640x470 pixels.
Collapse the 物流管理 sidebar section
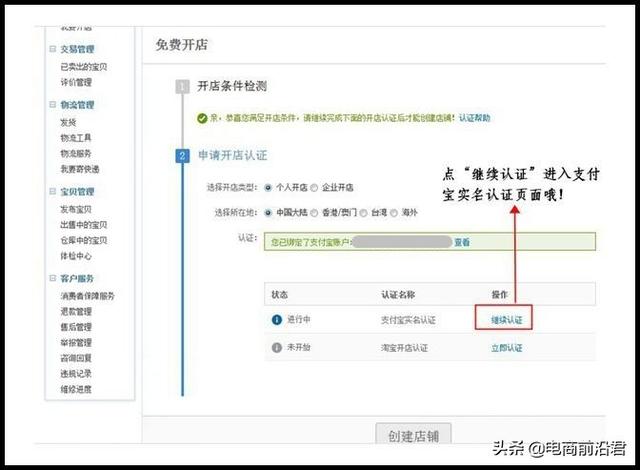click(x=52, y=104)
